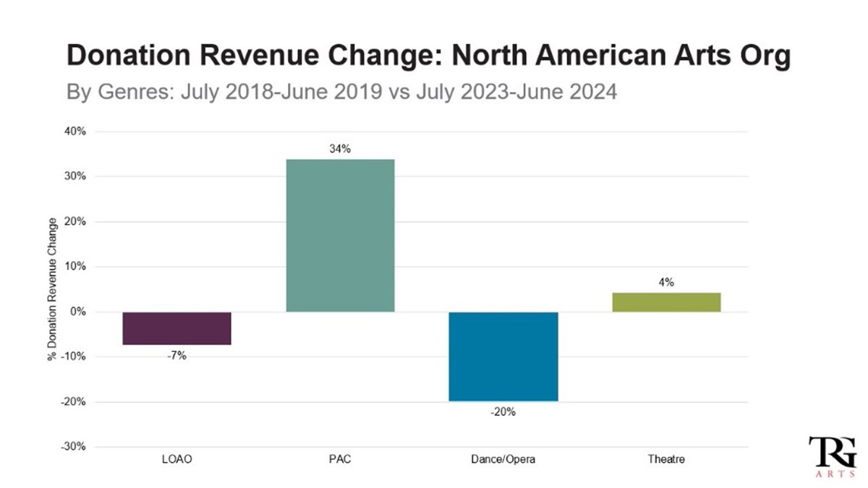Click the Theatre axis label

(666, 458)
